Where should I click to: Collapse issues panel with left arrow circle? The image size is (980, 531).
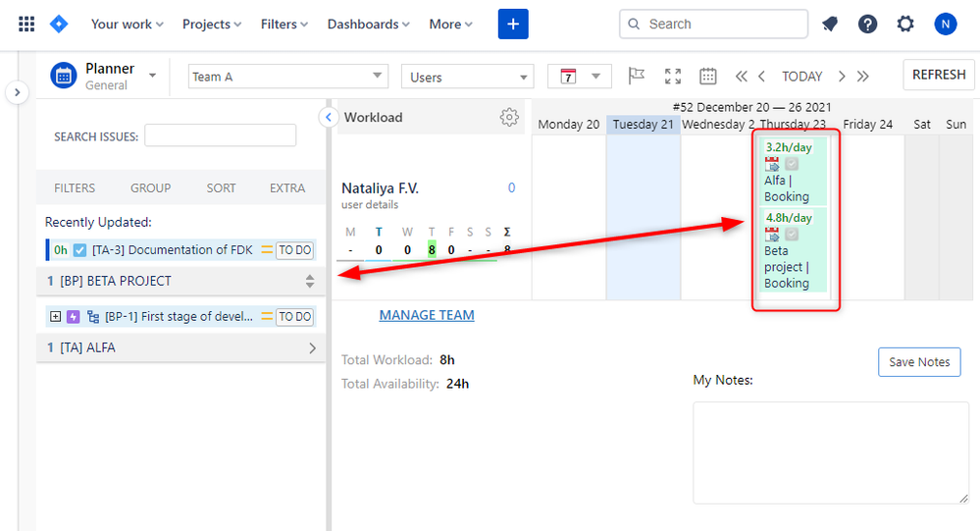328,117
